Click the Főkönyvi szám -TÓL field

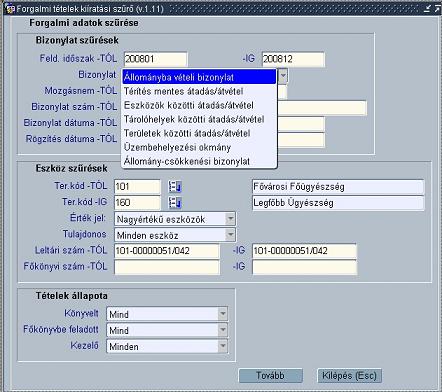tap(167, 267)
